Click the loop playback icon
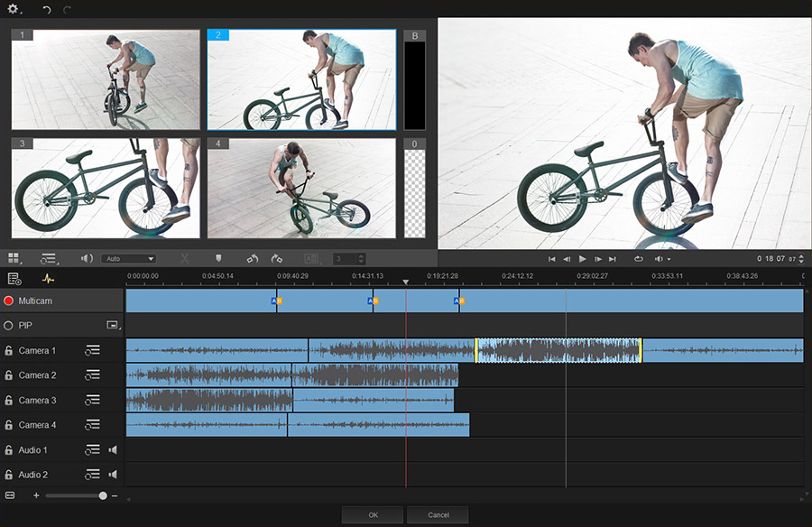The height and width of the screenshot is (527, 812). [x=638, y=259]
